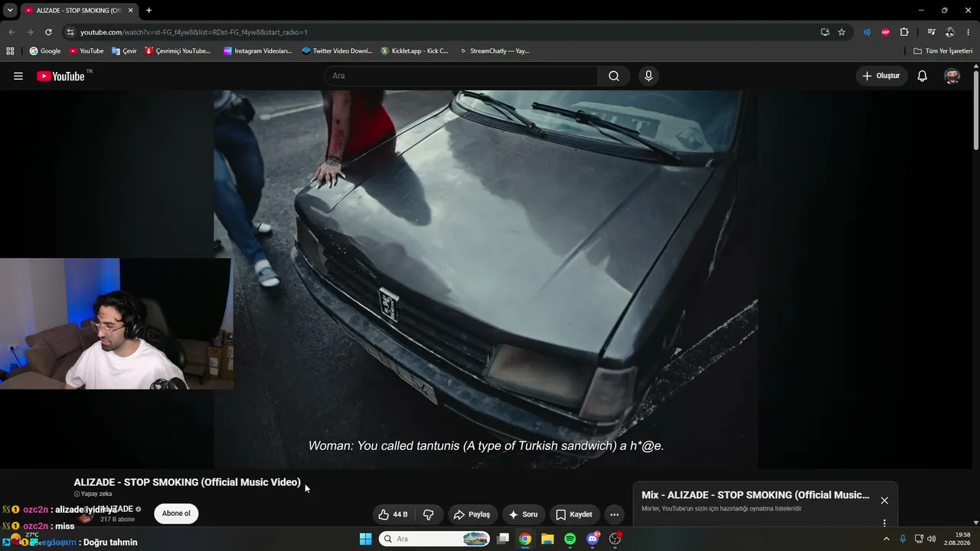This screenshot has width=980, height=551.
Task: Open the Oluştur create menu
Action: 881,76
